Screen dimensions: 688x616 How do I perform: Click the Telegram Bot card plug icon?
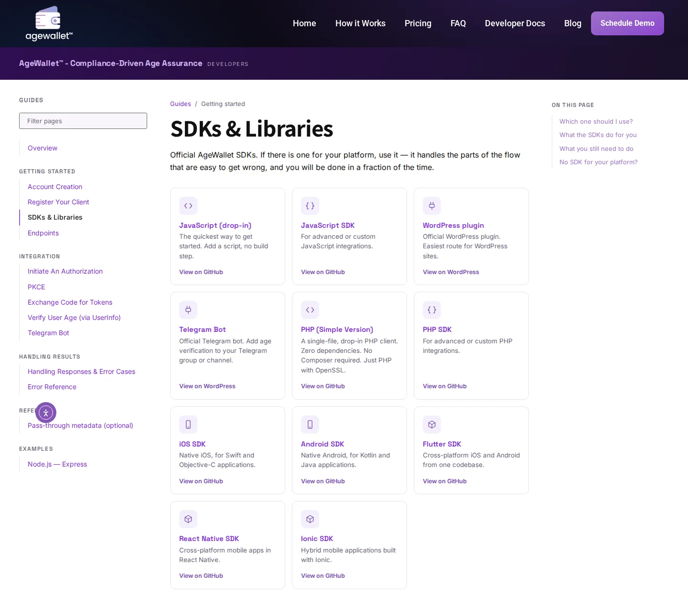pyautogui.click(x=188, y=310)
